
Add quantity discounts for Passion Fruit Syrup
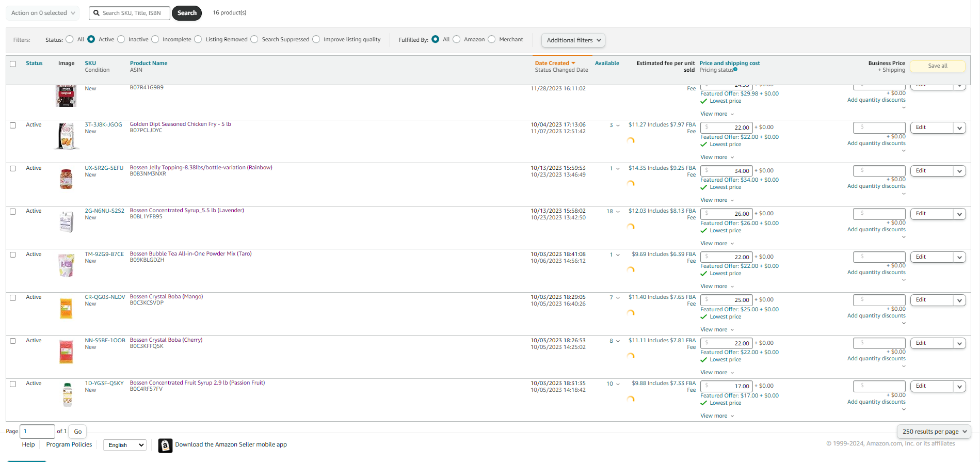(x=876, y=402)
